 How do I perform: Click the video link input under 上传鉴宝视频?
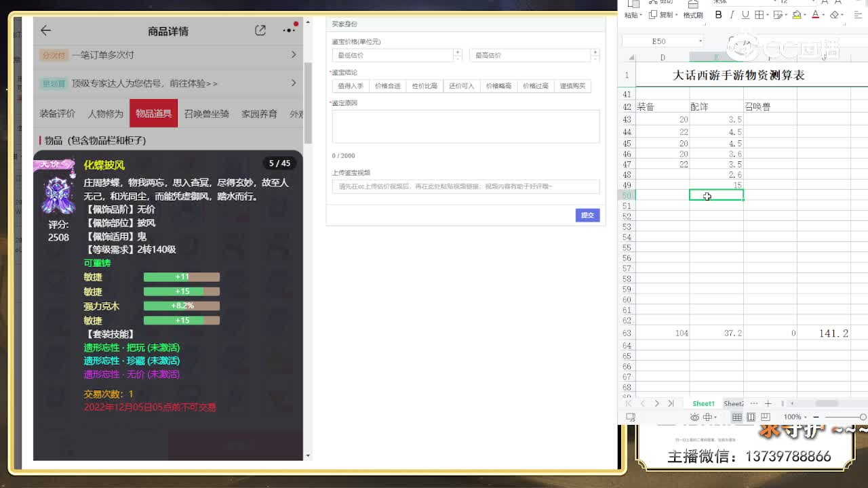pyautogui.click(x=466, y=186)
